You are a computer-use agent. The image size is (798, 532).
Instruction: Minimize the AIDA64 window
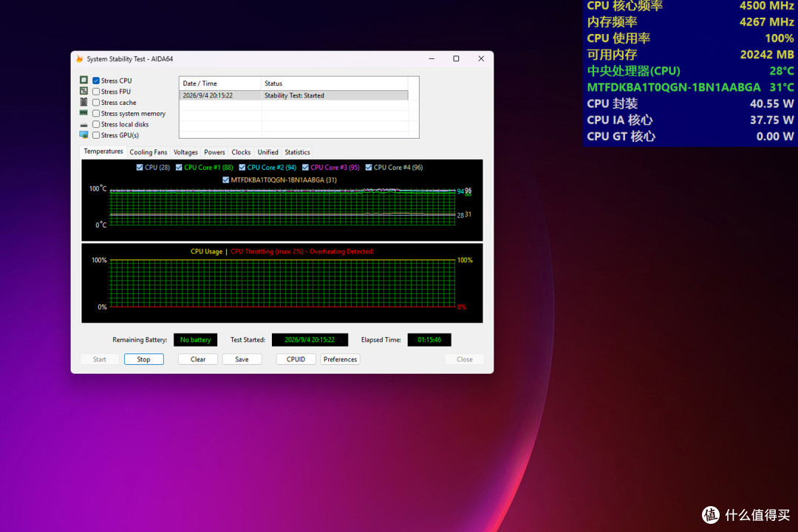432,58
